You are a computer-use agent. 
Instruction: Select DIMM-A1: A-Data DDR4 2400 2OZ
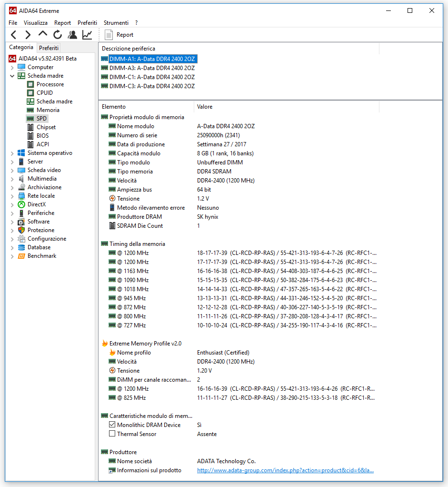click(x=153, y=59)
